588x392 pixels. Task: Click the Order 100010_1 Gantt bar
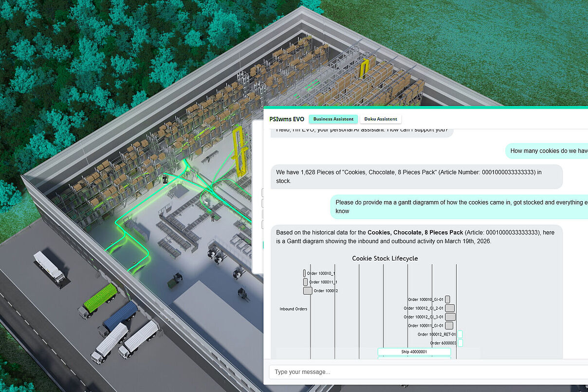click(304, 274)
